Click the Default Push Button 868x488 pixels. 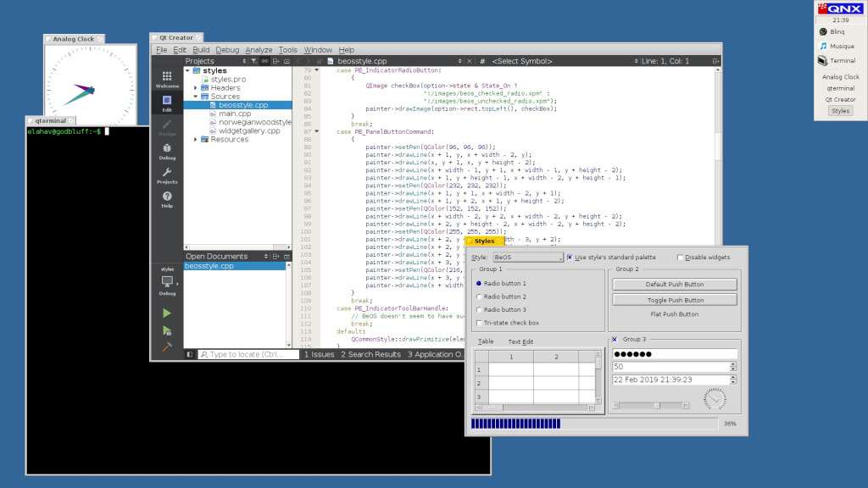pyautogui.click(x=674, y=285)
